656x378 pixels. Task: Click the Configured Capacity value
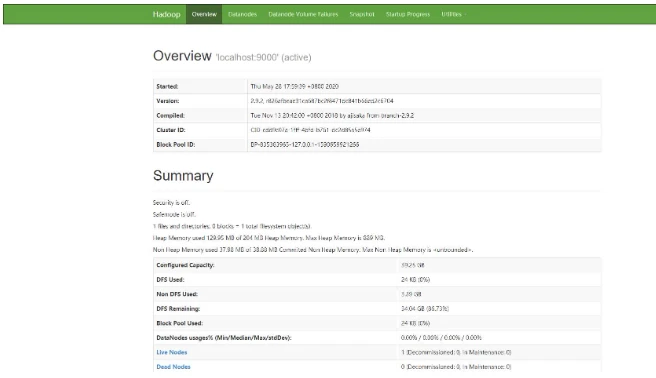pos(413,265)
